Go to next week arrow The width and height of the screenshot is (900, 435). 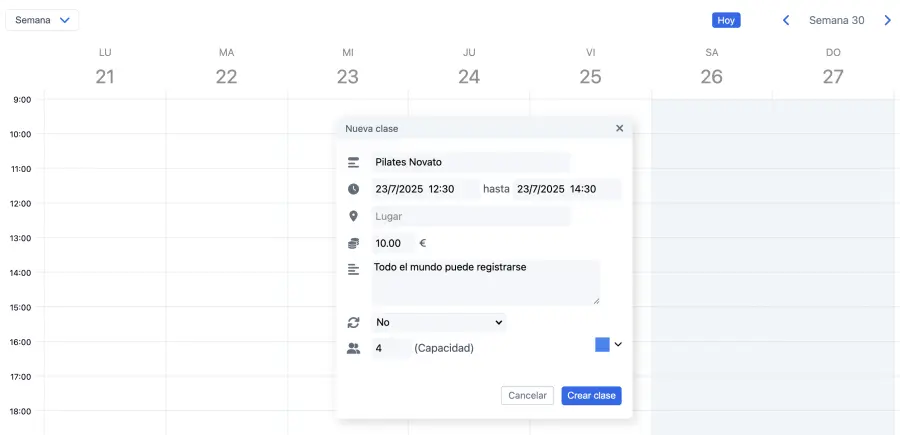click(887, 20)
